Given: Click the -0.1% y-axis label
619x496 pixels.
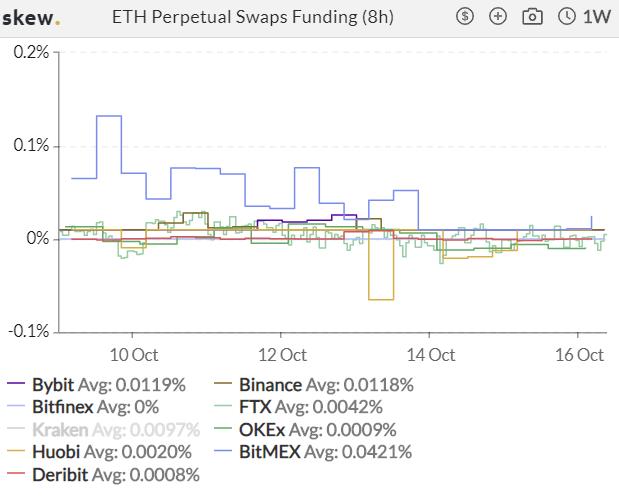Looking at the screenshot, I should (29, 331).
